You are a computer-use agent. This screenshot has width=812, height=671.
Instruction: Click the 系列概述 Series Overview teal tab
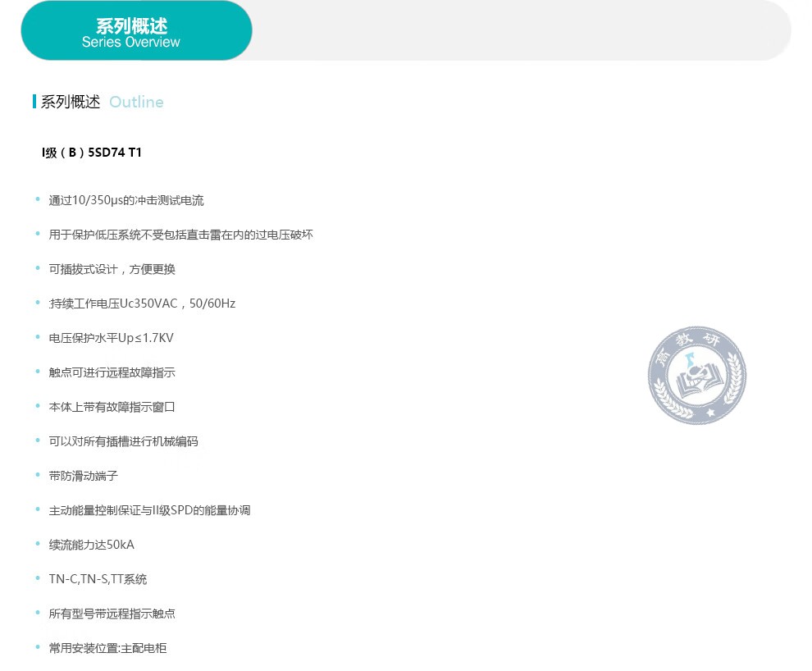click(136, 30)
